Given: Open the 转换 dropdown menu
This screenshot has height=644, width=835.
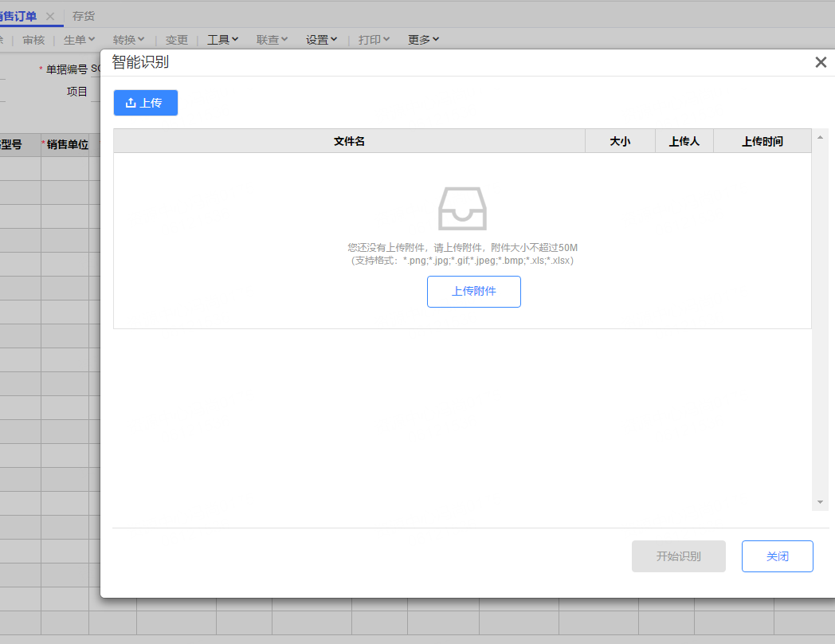Looking at the screenshot, I should pos(128,40).
